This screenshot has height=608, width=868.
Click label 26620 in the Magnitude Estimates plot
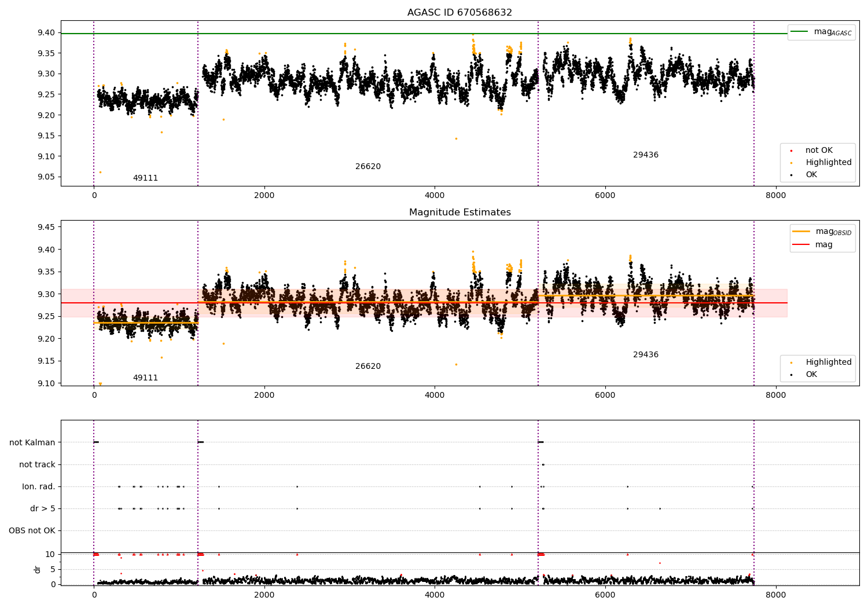tap(368, 367)
